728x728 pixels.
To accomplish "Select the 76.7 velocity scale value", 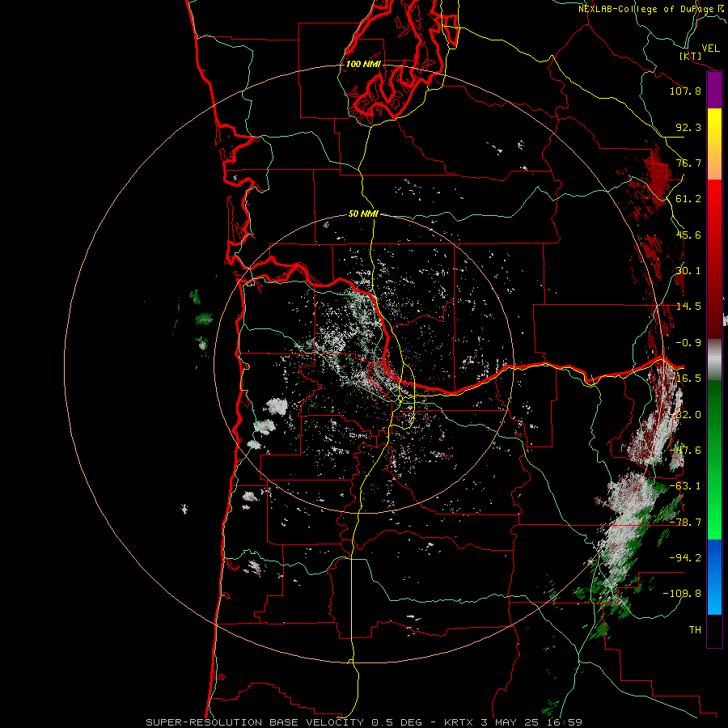I will (x=688, y=163).
